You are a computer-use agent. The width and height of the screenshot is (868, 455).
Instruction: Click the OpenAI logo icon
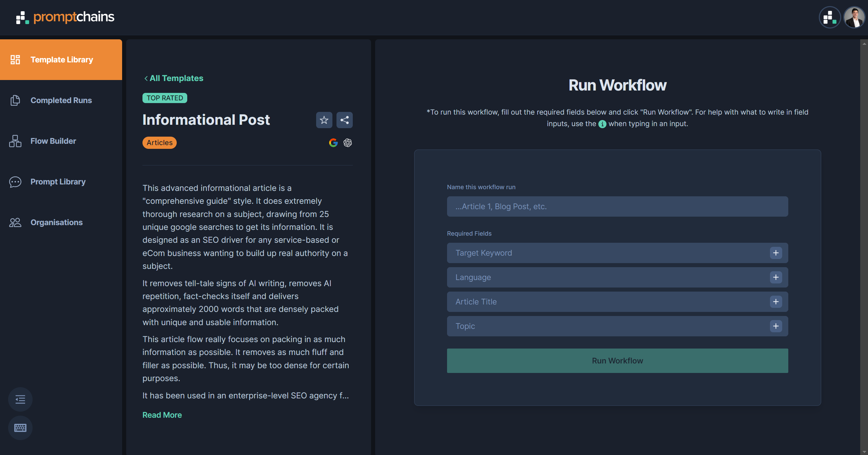(347, 143)
